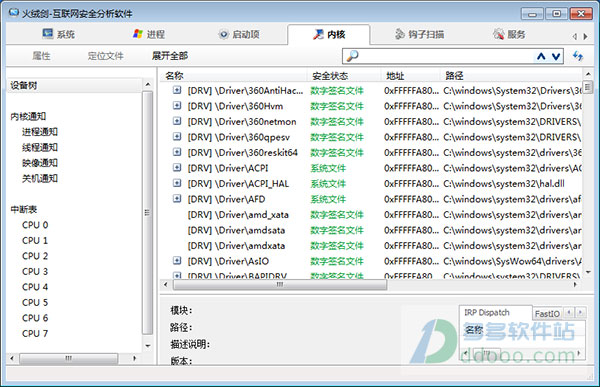600x387 pixels.
Task: Click driver list scroll-down arrow
Action: click(x=588, y=272)
